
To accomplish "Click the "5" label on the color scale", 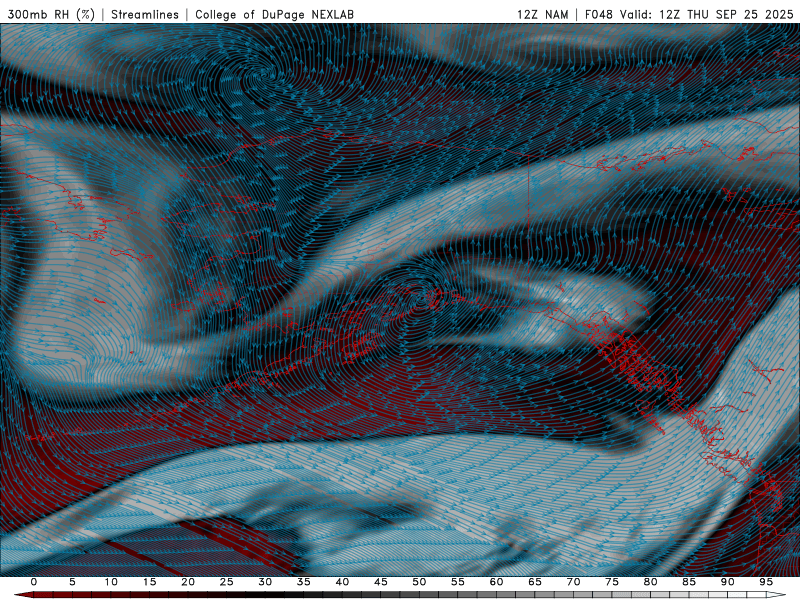I will tap(72, 582).
